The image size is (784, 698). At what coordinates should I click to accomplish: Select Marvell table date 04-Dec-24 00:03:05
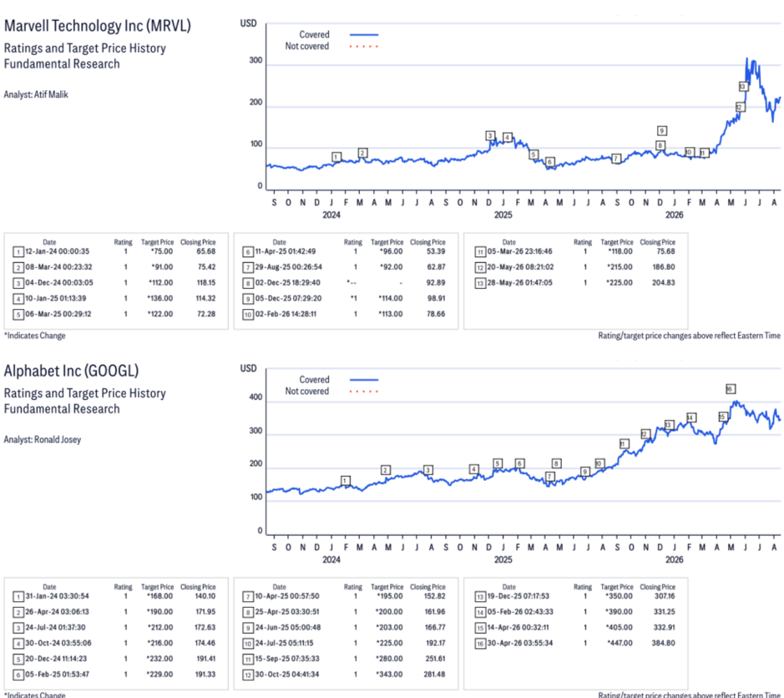point(59,282)
